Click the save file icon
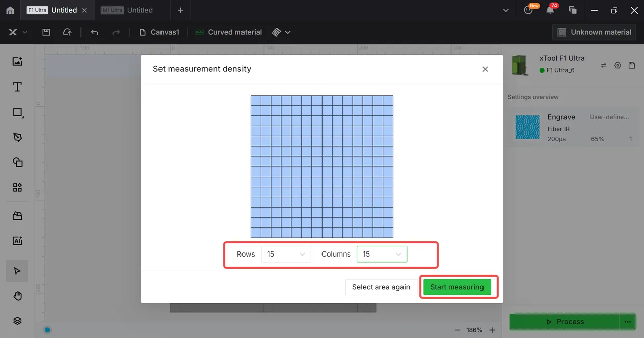Image resolution: width=644 pixels, height=338 pixels. click(x=46, y=32)
